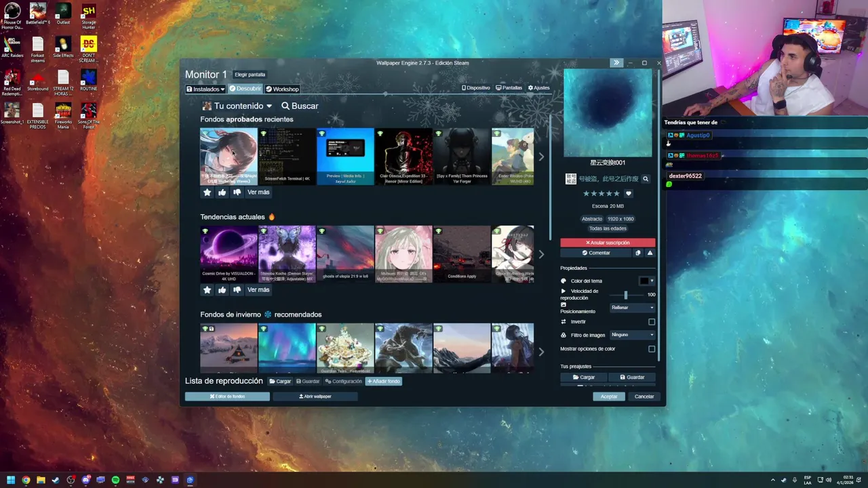Open the Fireworks Mania desktop shortcut
This screenshot has height=488, width=868.
[x=63, y=115]
